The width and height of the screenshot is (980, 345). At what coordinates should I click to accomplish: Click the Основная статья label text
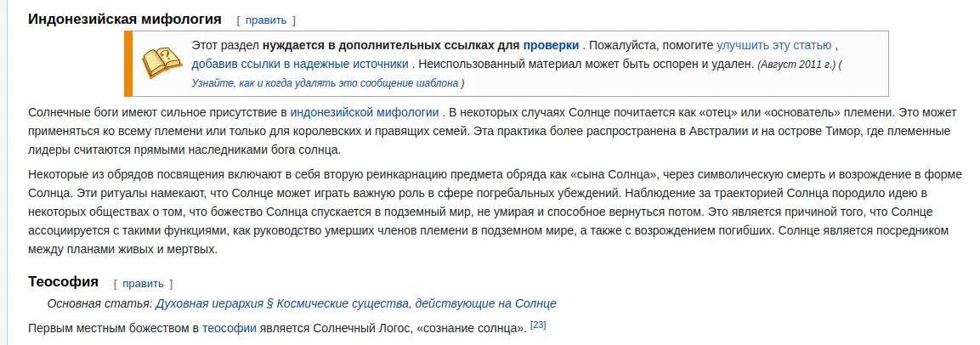(99, 303)
